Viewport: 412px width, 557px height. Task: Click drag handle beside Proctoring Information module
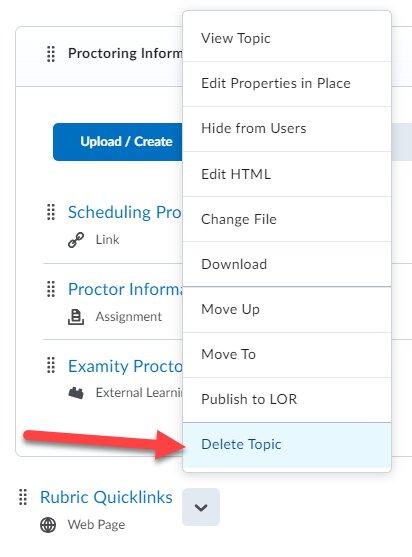(51, 54)
